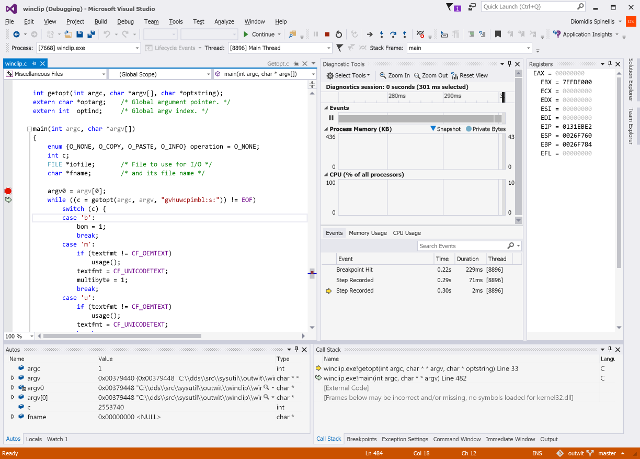Screen dimensions: 640x459
Task: Open the Debug menu
Action: (125, 22)
